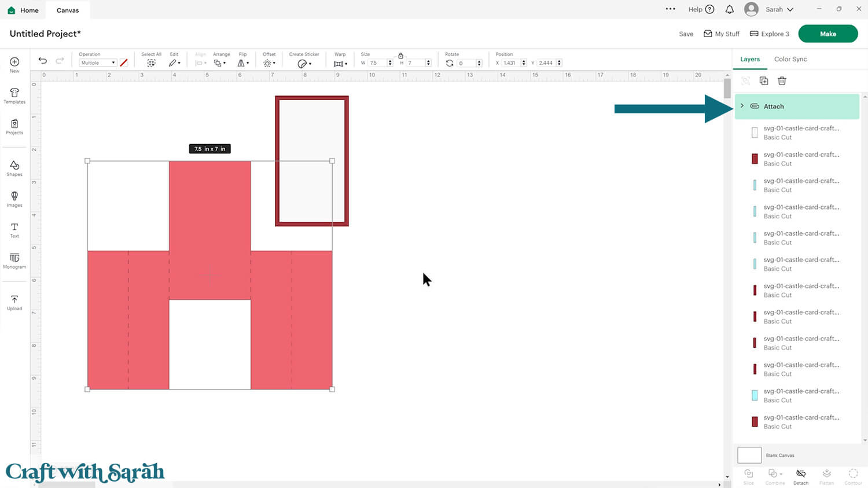The image size is (868, 488).
Task: Open the Create Sticker dropdown
Action: click(304, 64)
